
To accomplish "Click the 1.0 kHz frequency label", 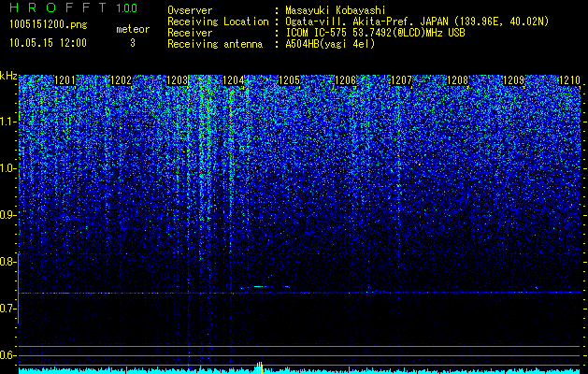I will pos(7,168).
